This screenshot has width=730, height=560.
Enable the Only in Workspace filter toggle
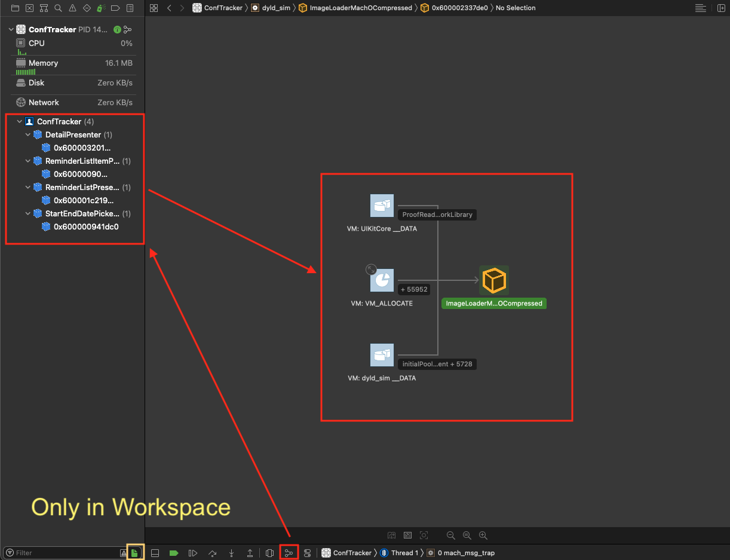(134, 552)
